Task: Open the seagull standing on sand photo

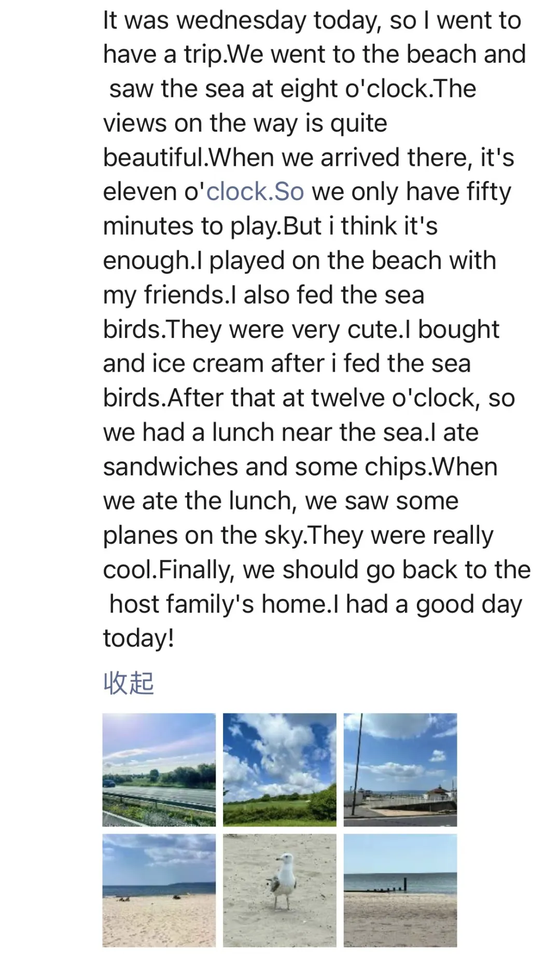Action: (x=279, y=890)
